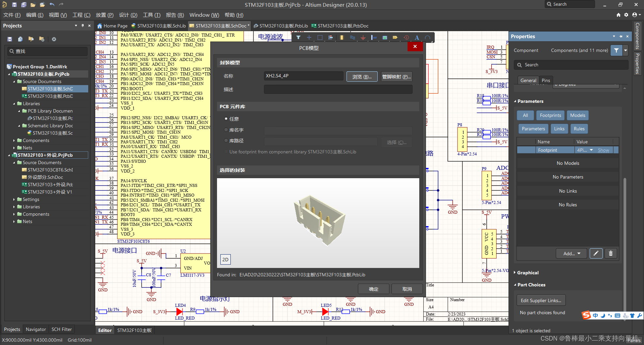Open the 设计 (D) menu
This screenshot has width=644, height=345.
(128, 15)
